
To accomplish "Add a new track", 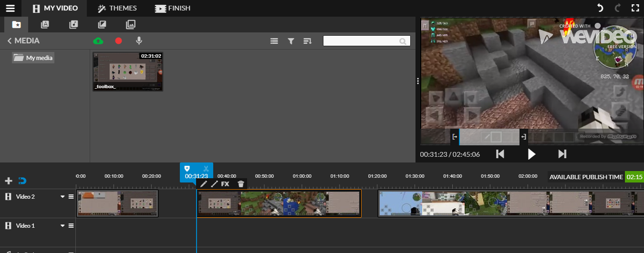I will pos(8,181).
